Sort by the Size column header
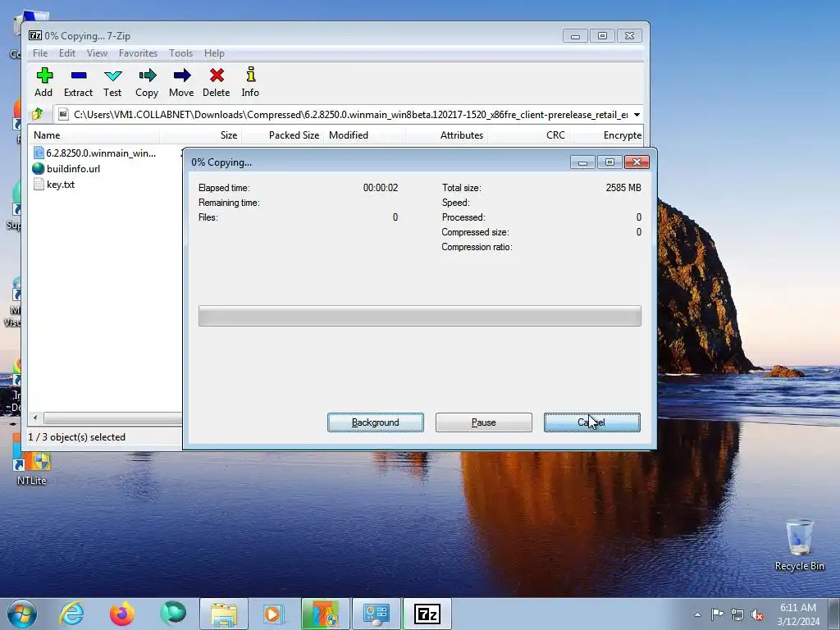Screen dimensions: 840x630 pyautogui.click(x=200, y=135)
